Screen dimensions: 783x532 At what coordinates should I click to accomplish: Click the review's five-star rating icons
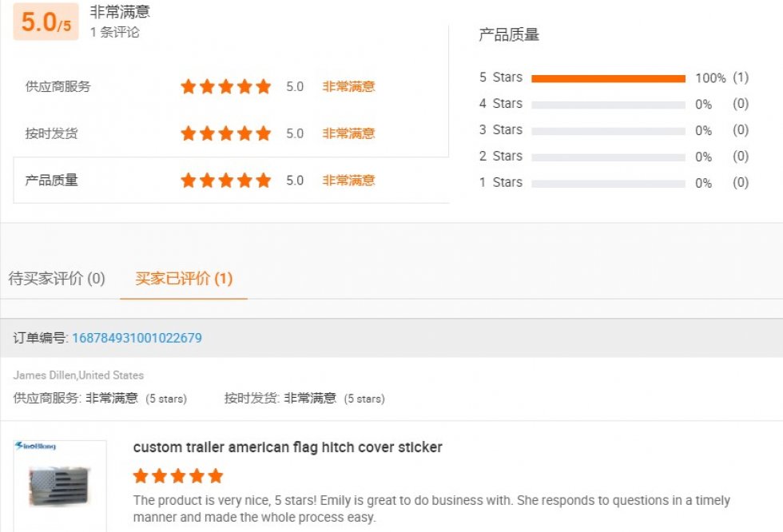tap(177, 475)
